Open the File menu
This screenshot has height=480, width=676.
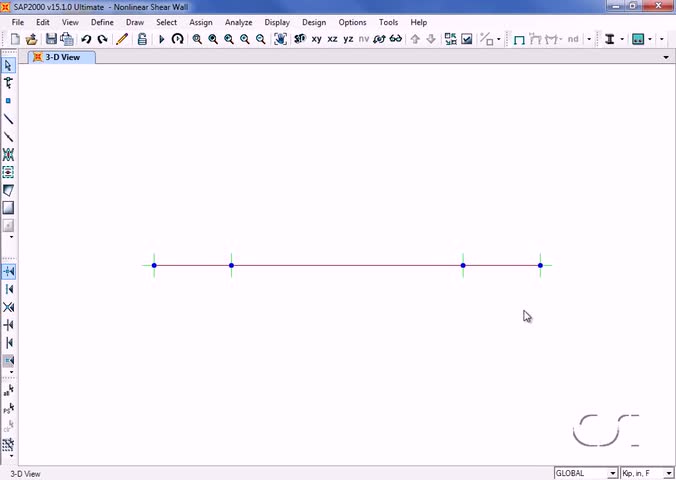tap(18, 22)
